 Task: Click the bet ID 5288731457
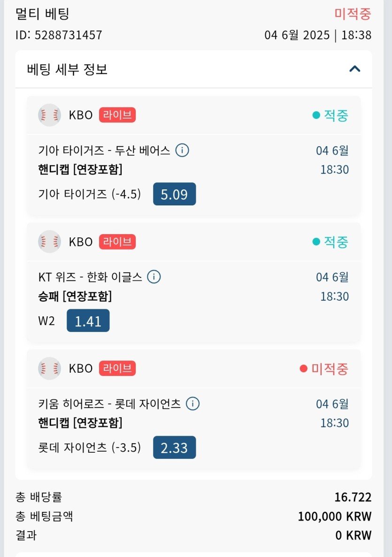59,35
